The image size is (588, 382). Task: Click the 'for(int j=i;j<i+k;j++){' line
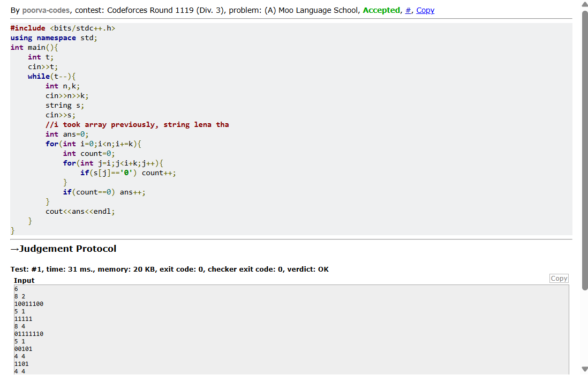click(x=113, y=163)
